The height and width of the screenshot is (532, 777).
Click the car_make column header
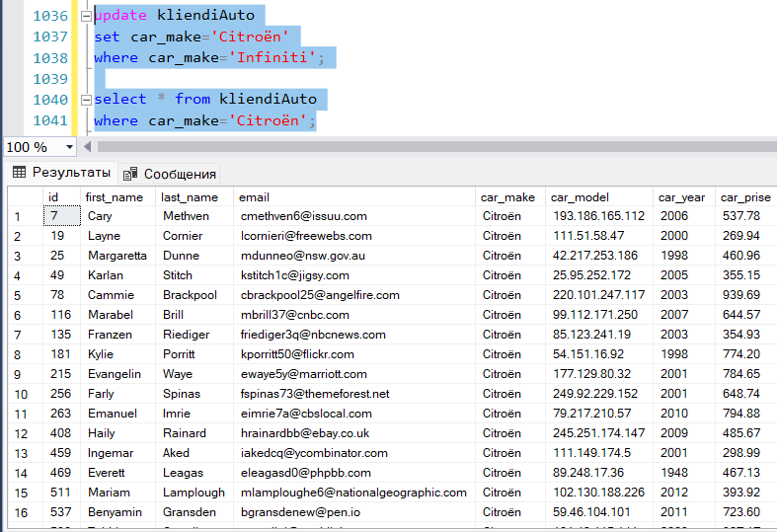pyautogui.click(x=510, y=197)
